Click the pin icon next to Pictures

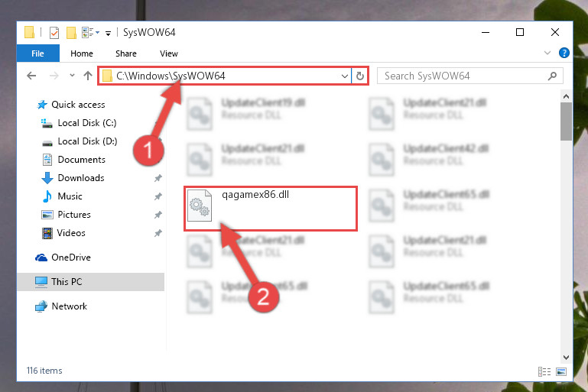(158, 215)
